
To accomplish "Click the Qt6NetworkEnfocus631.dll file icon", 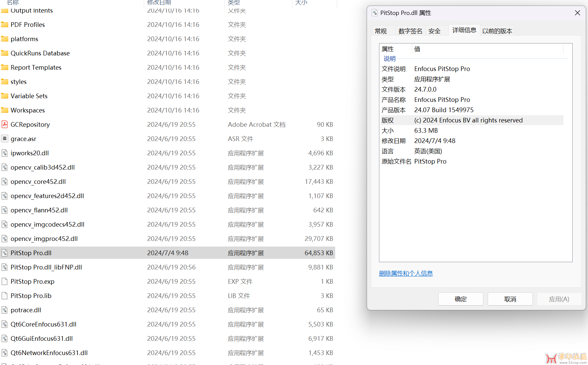I will (x=5, y=353).
